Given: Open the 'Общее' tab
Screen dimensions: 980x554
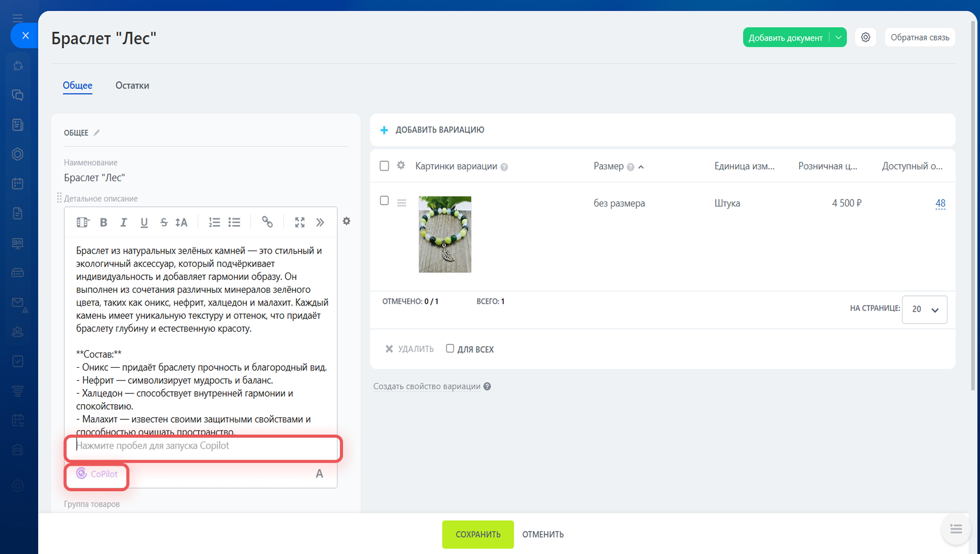Looking at the screenshot, I should [x=78, y=85].
